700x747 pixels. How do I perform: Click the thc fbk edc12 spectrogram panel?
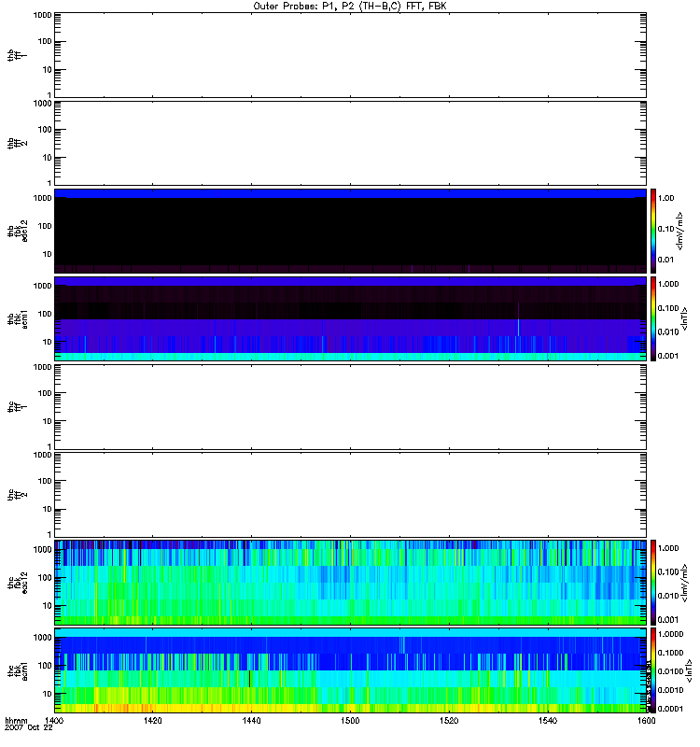tap(350, 581)
